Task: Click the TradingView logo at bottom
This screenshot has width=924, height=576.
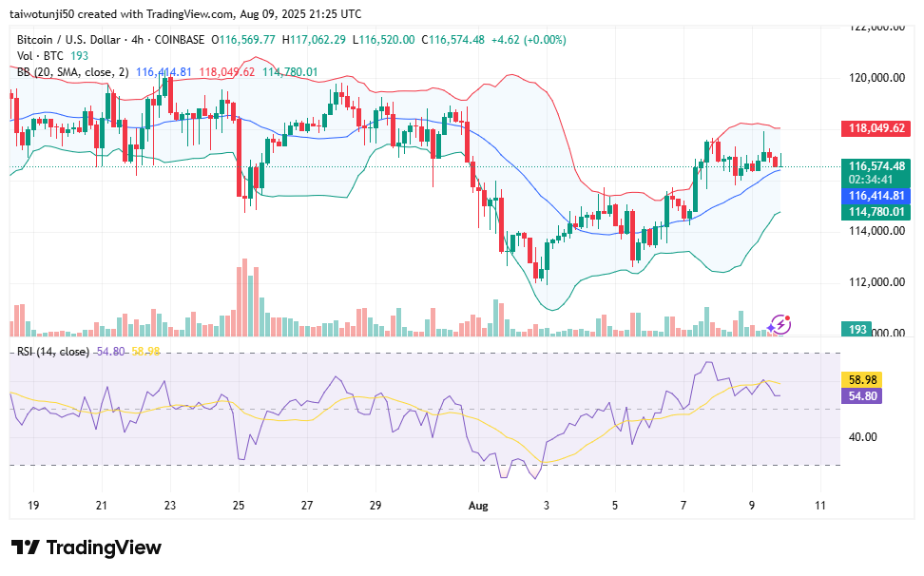Action: click(87, 547)
